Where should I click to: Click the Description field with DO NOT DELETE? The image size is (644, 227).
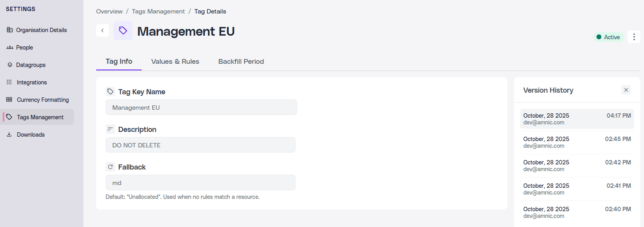(200, 145)
